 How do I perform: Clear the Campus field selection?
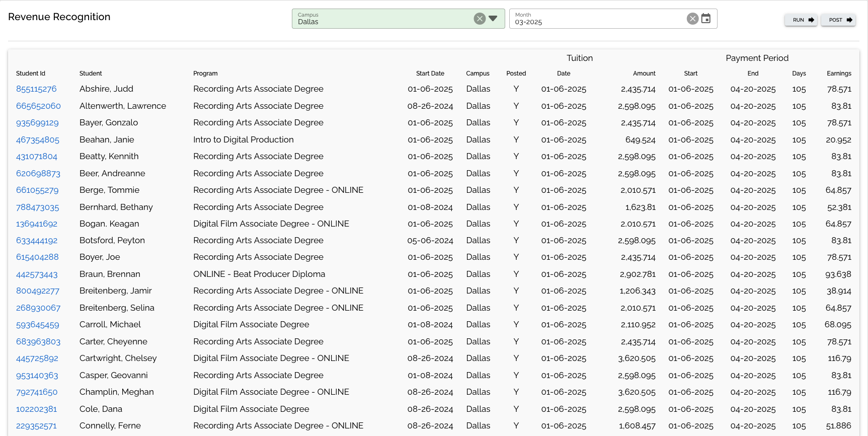480,19
